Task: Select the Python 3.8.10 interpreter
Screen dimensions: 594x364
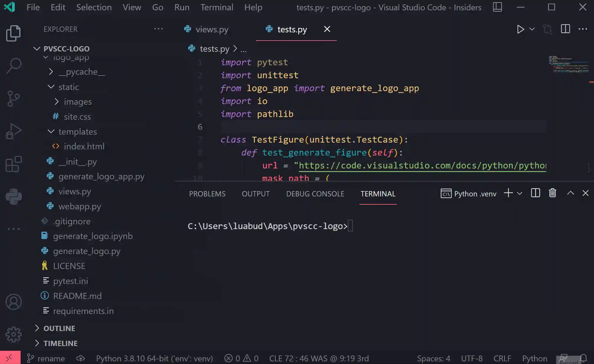Action: [155, 358]
